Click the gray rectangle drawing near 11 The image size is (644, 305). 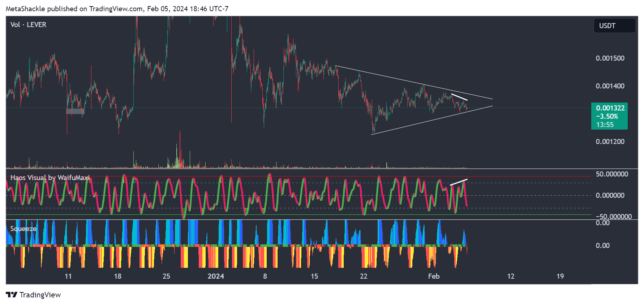click(x=75, y=111)
